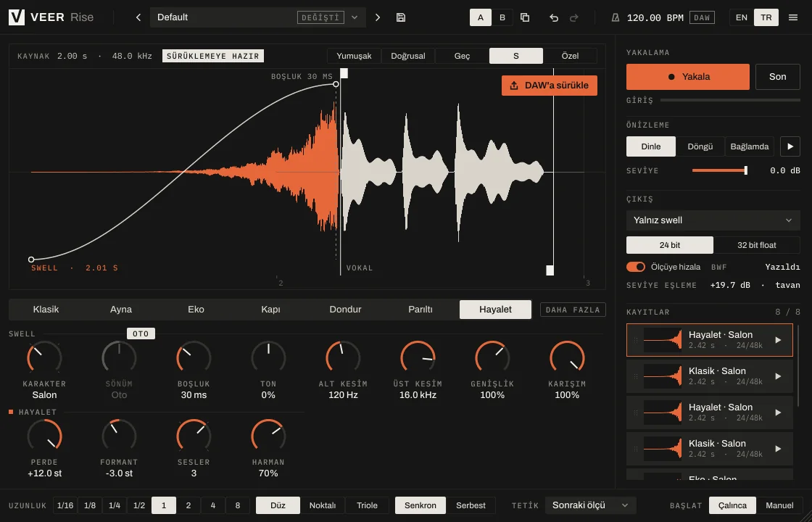Toggle the Ölçüye hizala switch
812x522 pixels.
[635, 267]
